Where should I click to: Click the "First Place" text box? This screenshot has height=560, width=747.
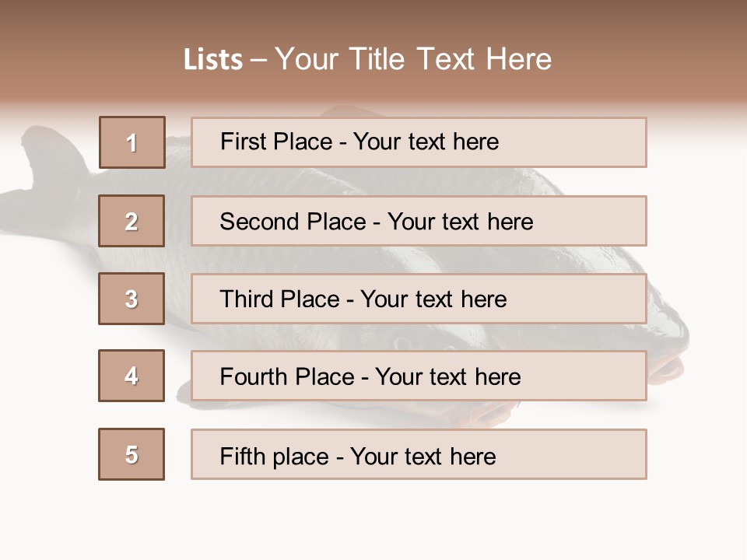(419, 142)
